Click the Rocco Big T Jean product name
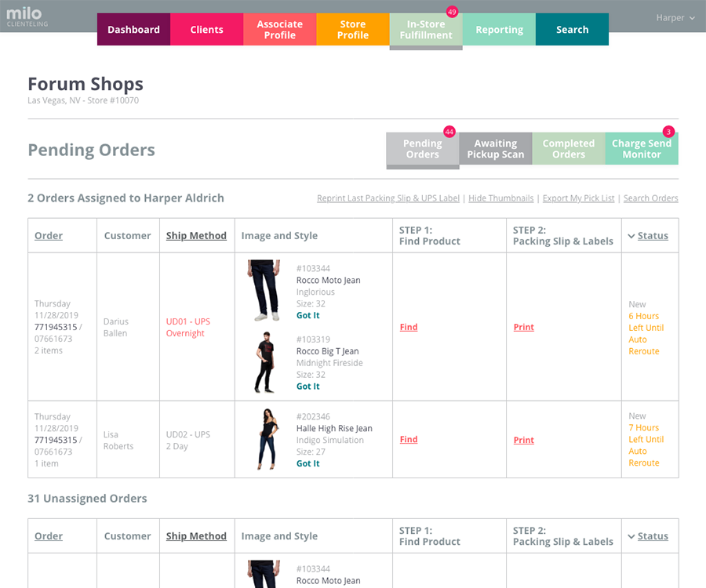The image size is (706, 588). [328, 351]
